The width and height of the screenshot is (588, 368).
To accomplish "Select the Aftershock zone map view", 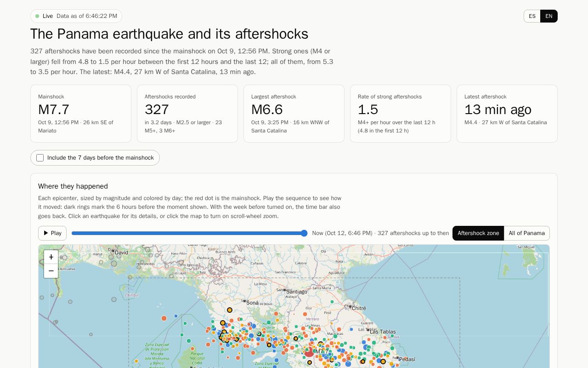I will point(478,233).
